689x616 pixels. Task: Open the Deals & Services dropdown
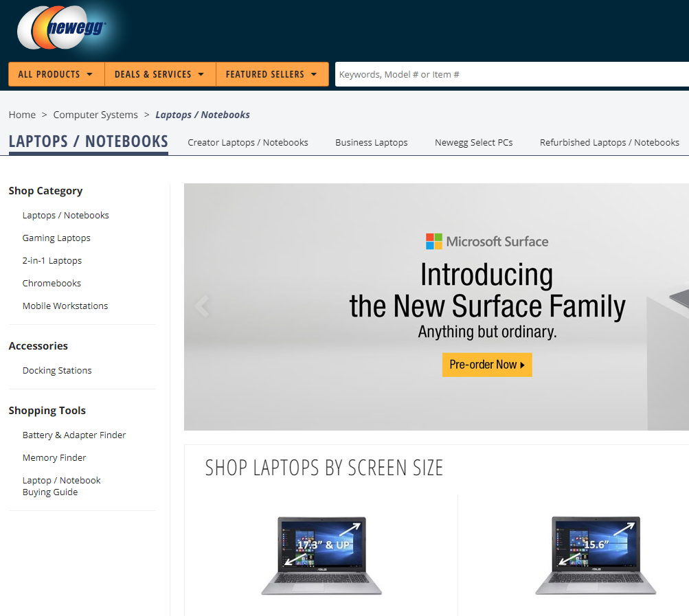(160, 74)
